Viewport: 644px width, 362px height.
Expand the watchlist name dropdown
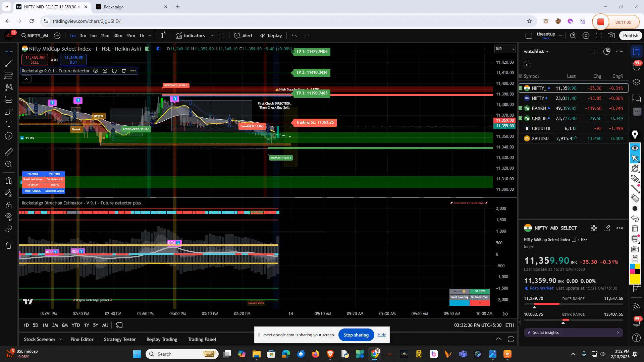[547, 51]
